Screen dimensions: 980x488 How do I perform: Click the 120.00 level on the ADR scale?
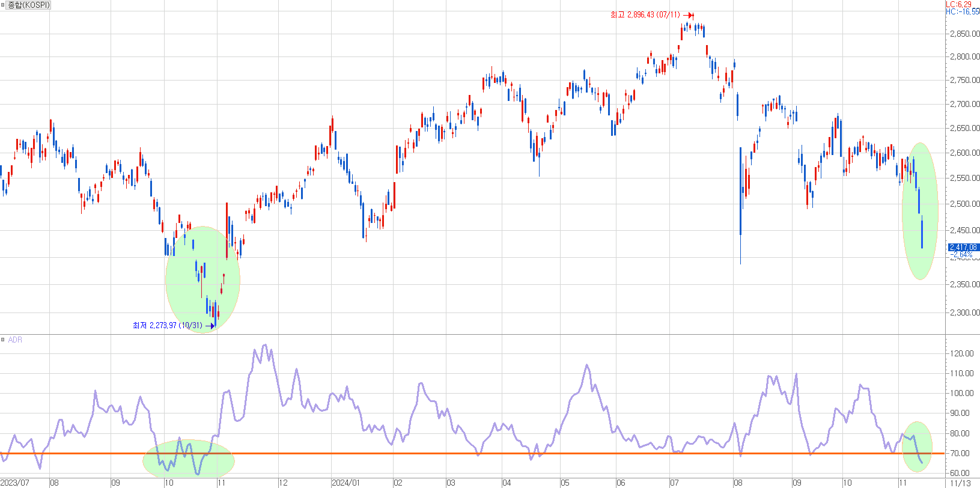pyautogui.click(x=961, y=353)
